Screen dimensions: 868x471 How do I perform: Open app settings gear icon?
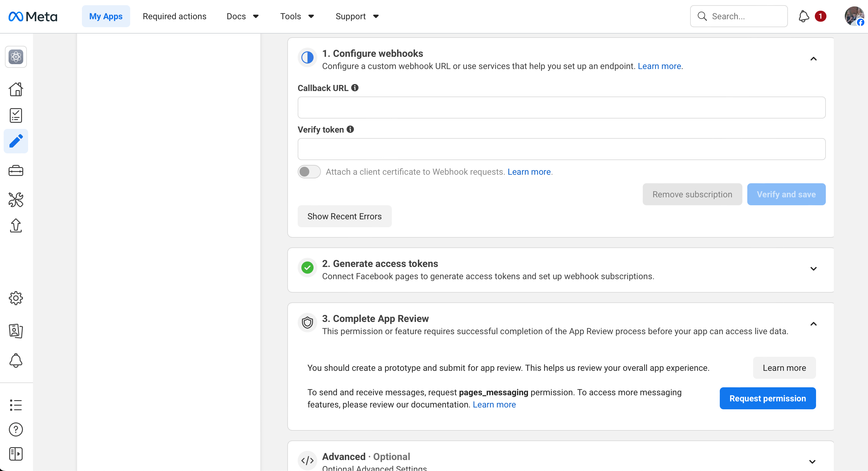pos(16,298)
